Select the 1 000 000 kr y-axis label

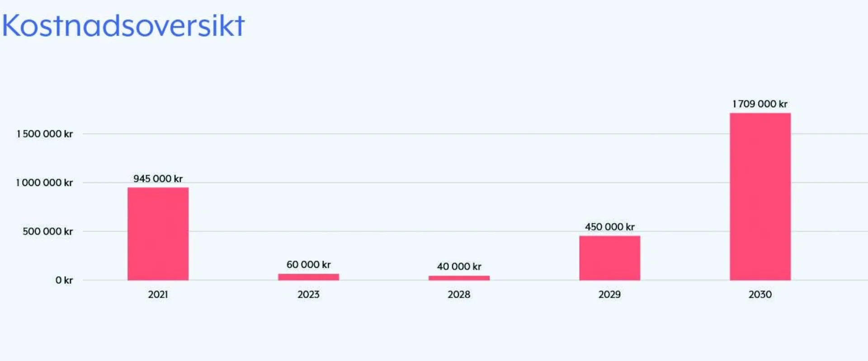coord(45,183)
